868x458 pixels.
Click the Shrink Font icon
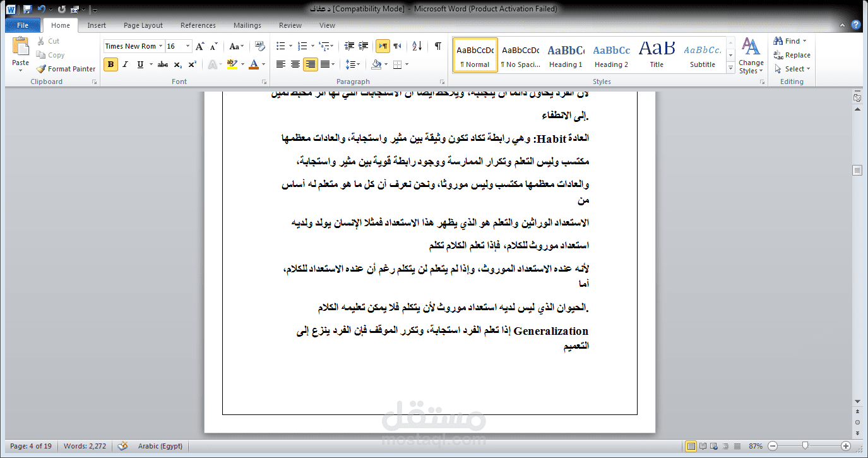click(213, 46)
